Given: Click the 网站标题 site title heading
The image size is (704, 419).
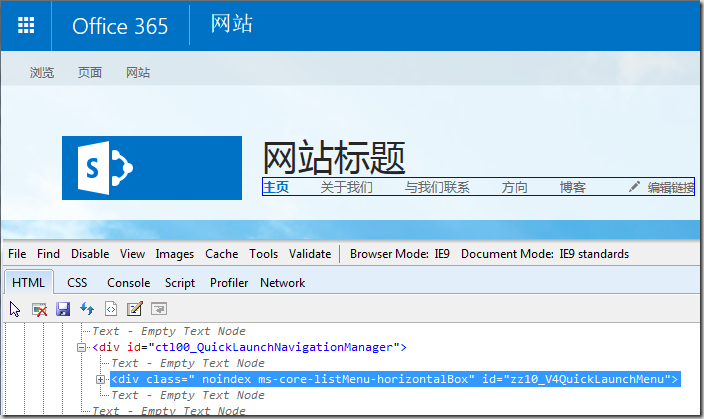Looking at the screenshot, I should coord(334,158).
